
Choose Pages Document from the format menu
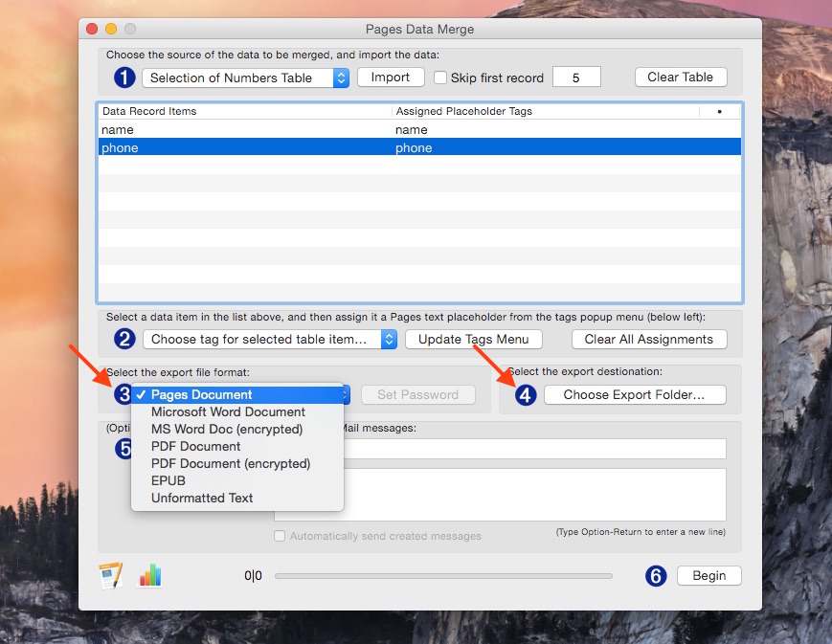[237, 394]
